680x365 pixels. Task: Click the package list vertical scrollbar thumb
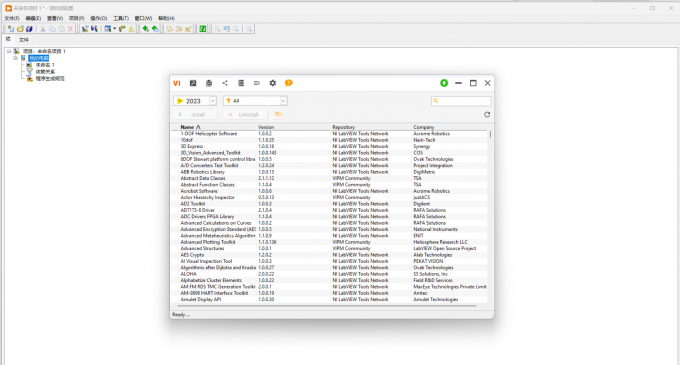(490, 134)
